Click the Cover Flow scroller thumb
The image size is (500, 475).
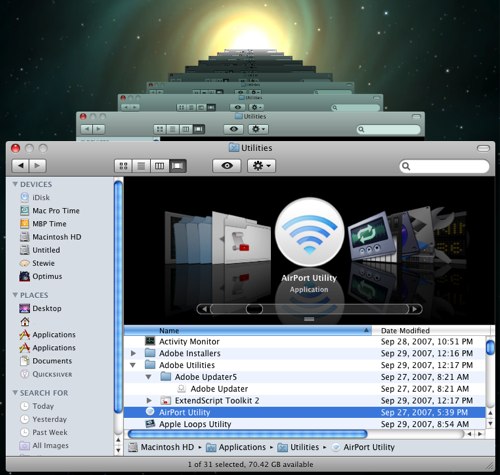coord(254,309)
